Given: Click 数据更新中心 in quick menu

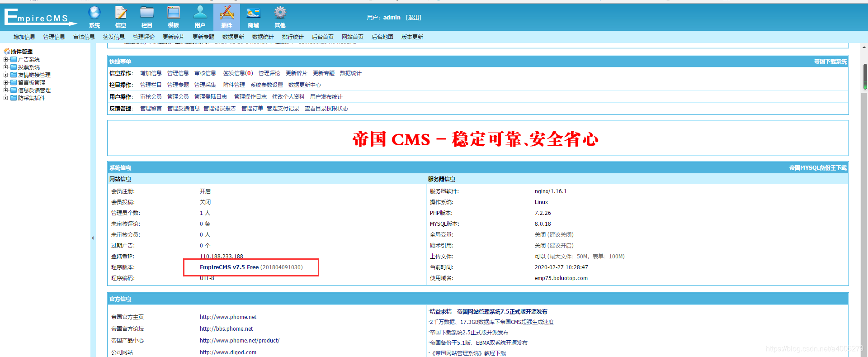Looking at the screenshot, I should (x=305, y=85).
